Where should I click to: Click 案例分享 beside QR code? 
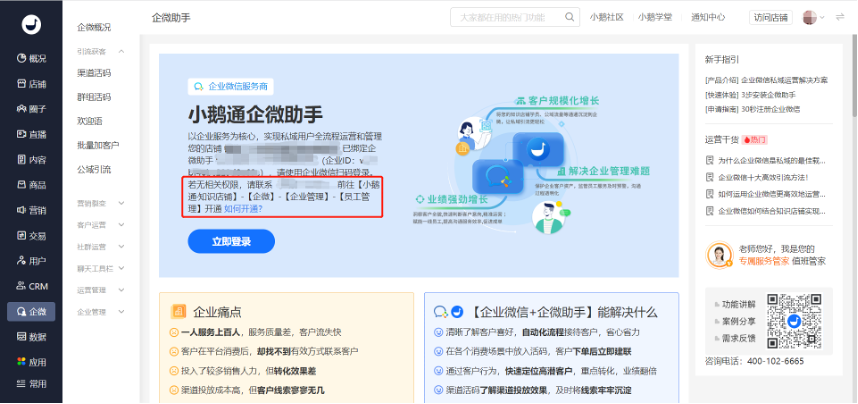coord(739,321)
